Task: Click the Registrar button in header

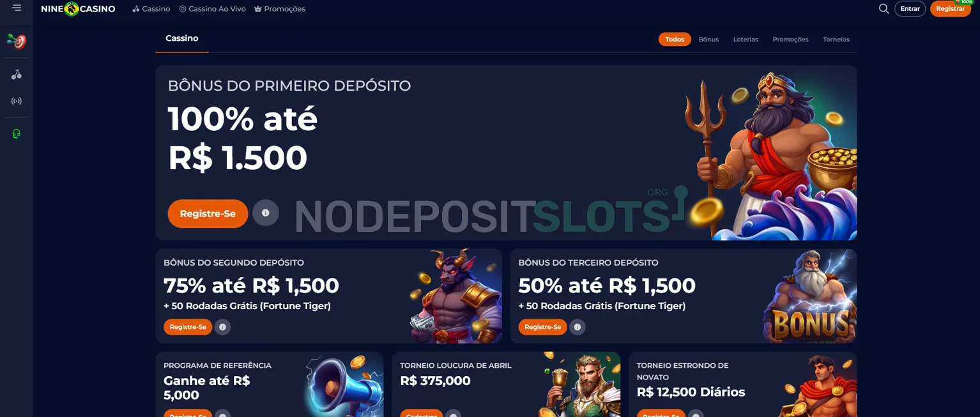Action: tap(951, 9)
